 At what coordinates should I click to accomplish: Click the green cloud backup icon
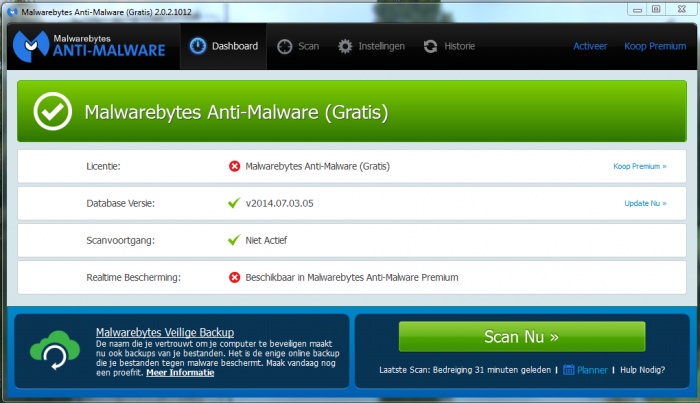pyautogui.click(x=55, y=350)
